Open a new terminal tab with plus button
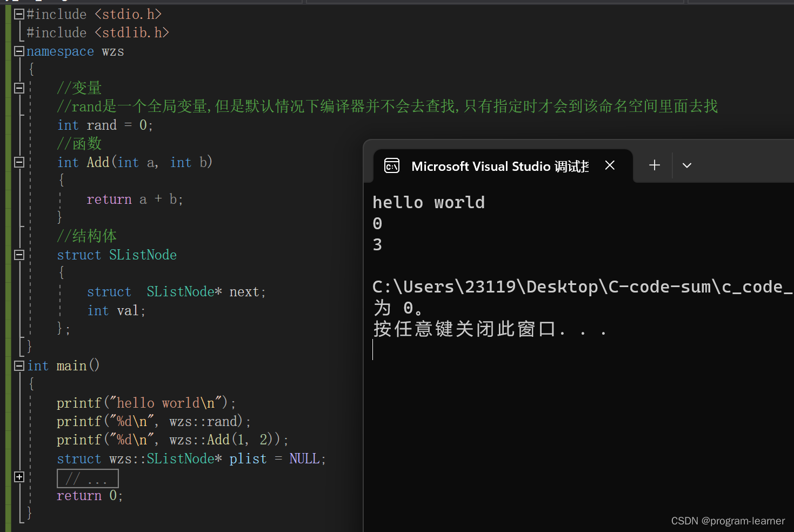The width and height of the screenshot is (794, 532). pos(655,165)
